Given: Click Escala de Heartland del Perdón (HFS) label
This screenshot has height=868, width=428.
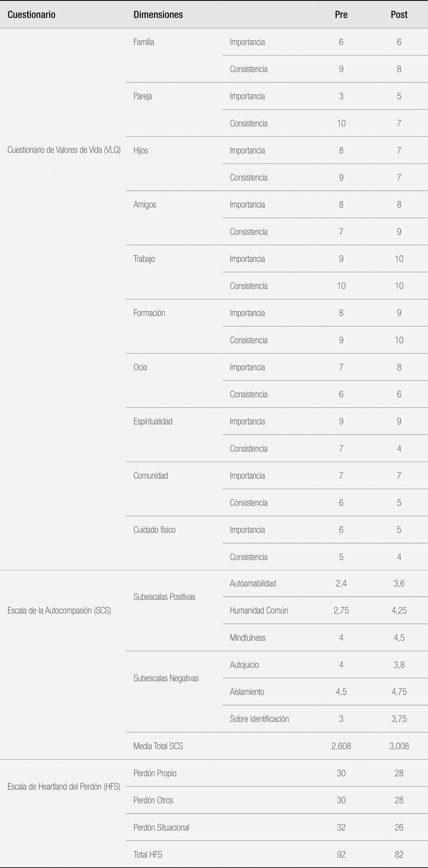Looking at the screenshot, I should (x=64, y=787).
